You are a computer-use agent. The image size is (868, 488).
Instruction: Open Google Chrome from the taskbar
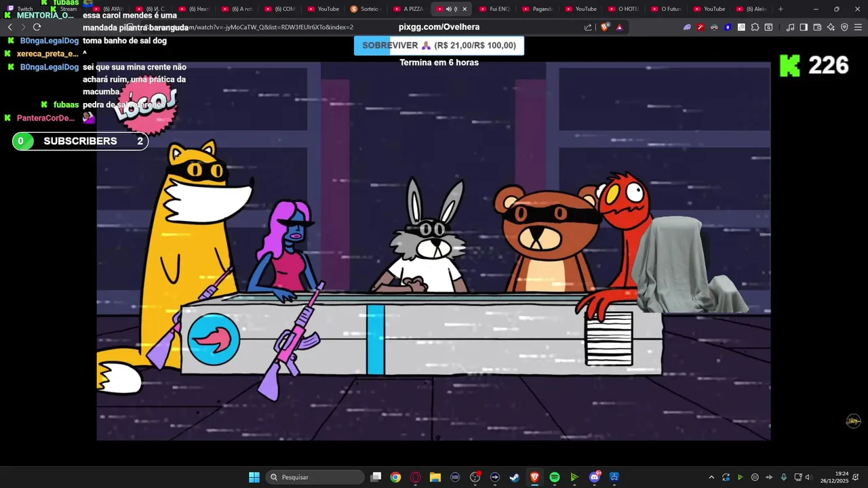tap(395, 477)
